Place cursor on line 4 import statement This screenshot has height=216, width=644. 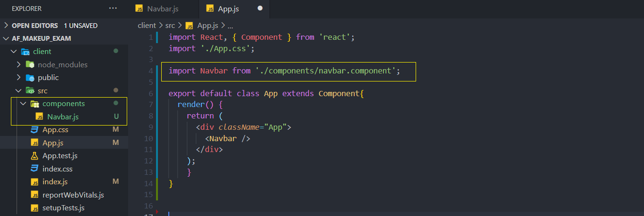click(x=284, y=71)
